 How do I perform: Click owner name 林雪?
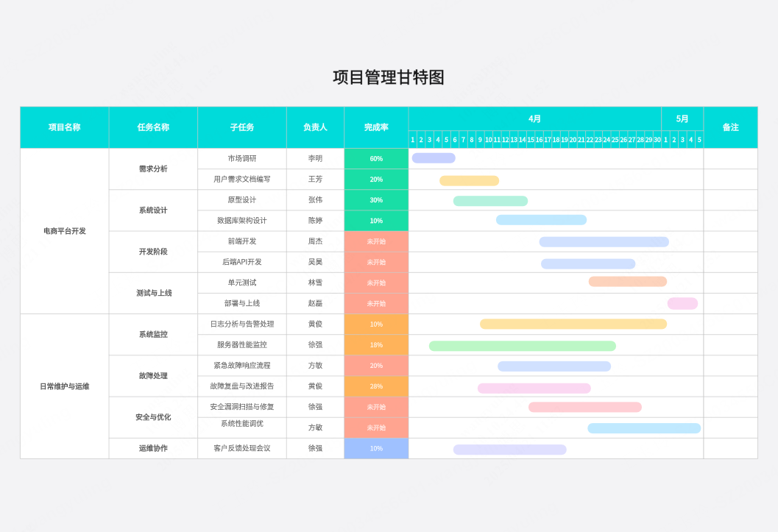[x=315, y=283]
